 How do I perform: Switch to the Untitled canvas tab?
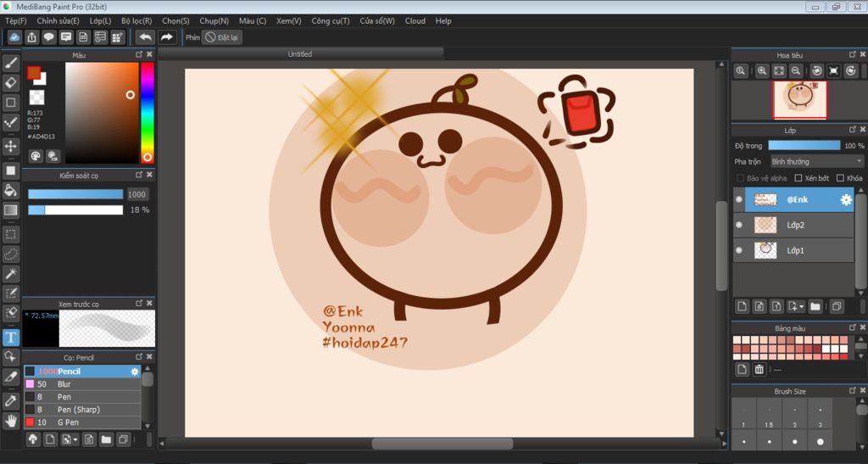point(300,54)
